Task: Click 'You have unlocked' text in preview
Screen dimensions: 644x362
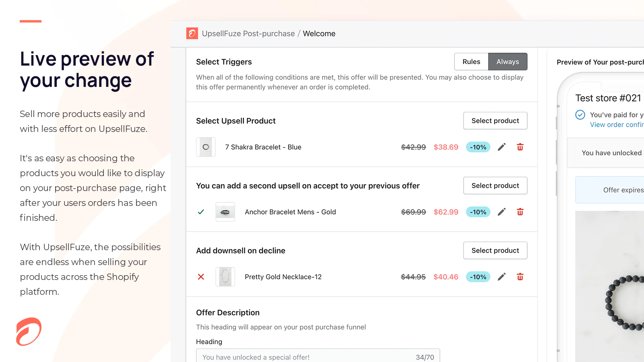Action: click(x=612, y=153)
